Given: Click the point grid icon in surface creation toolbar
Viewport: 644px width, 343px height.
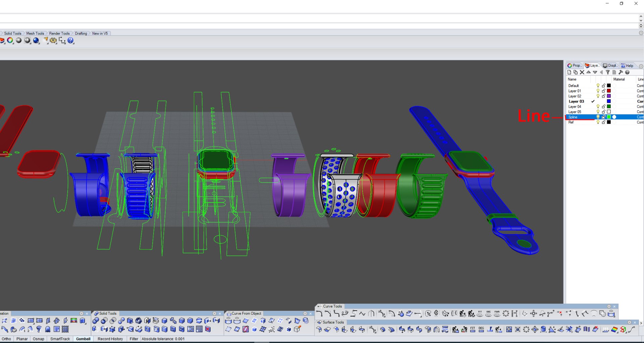Looking at the screenshot, I should (x=65, y=329).
